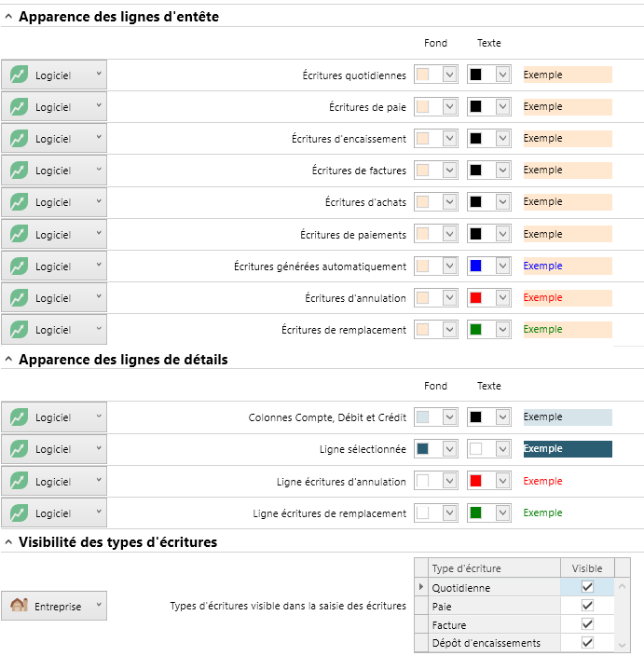
Task: Open Fond dropdown arrow for Écritures quotidiennes
Action: coord(449,75)
